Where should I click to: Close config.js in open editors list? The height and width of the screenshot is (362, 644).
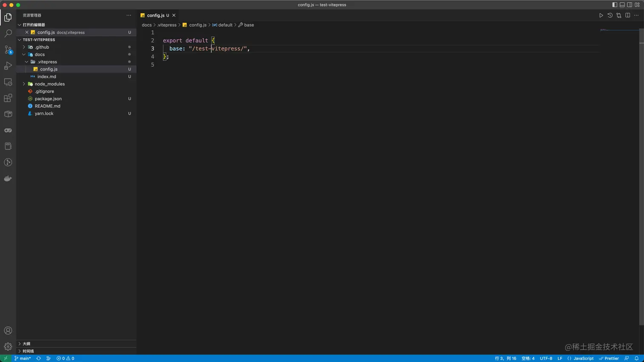tap(27, 32)
